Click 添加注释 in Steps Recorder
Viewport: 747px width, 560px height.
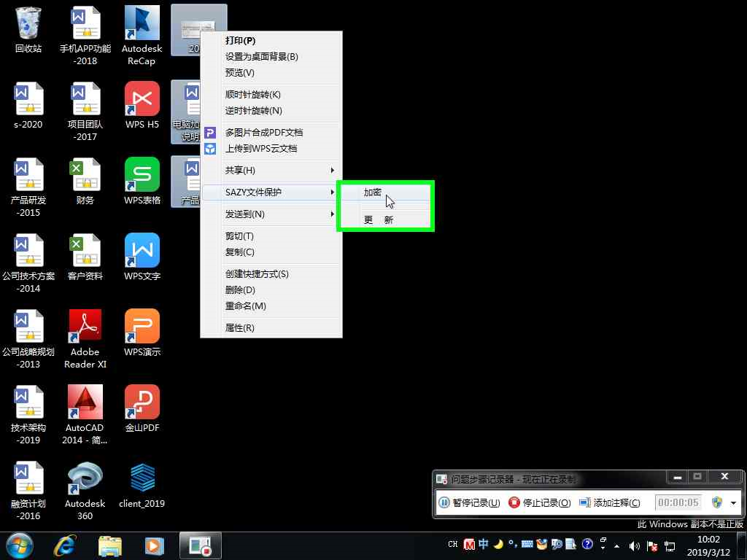tap(609, 502)
